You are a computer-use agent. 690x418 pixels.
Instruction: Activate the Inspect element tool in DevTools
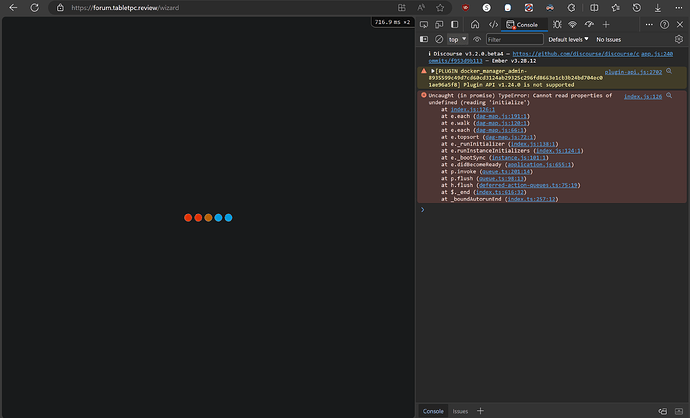(x=424, y=25)
